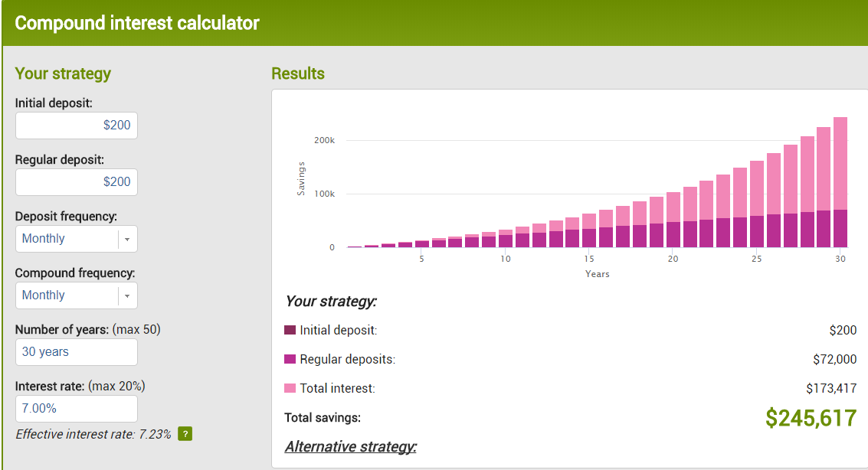The image size is (868, 470).
Task: Click the Regular deposits legend color swatch
Action: [290, 359]
